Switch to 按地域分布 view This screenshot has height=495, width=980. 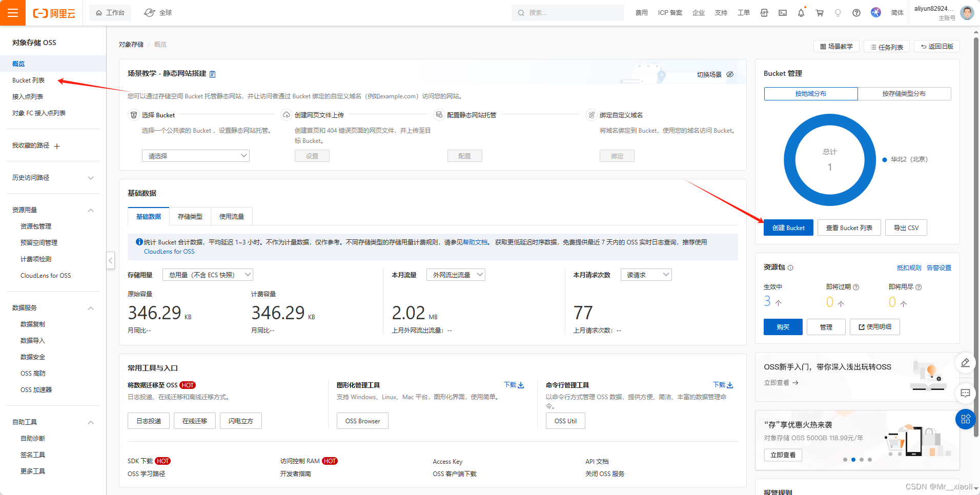click(811, 94)
